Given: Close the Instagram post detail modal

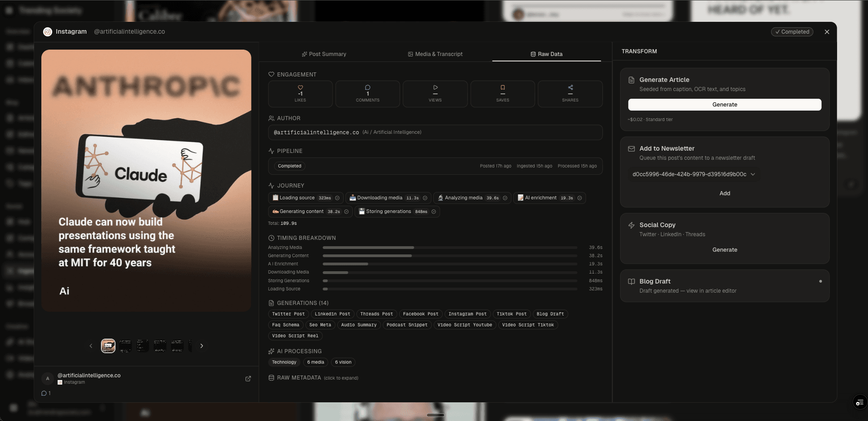Looking at the screenshot, I should pyautogui.click(x=827, y=32).
